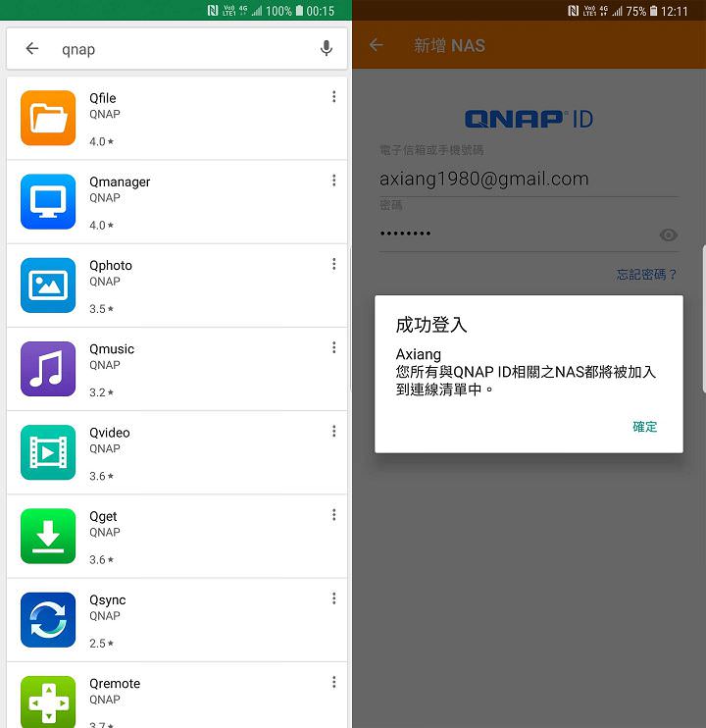Confirm the dialog with 確定 button
706x728 pixels.
645,427
